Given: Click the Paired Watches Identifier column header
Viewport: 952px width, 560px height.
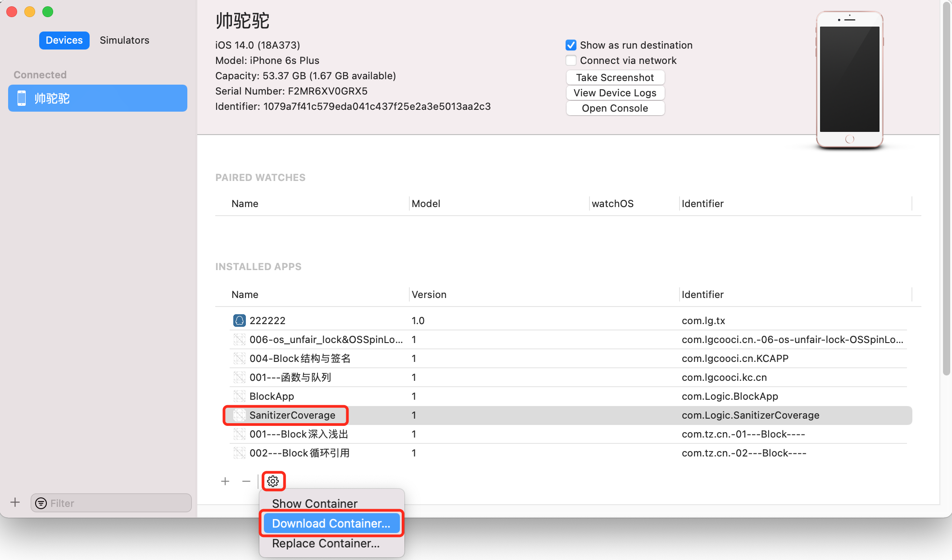Looking at the screenshot, I should 703,203.
